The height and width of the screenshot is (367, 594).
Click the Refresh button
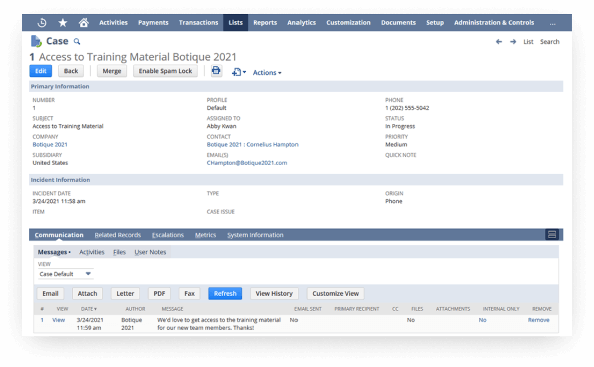(x=225, y=294)
